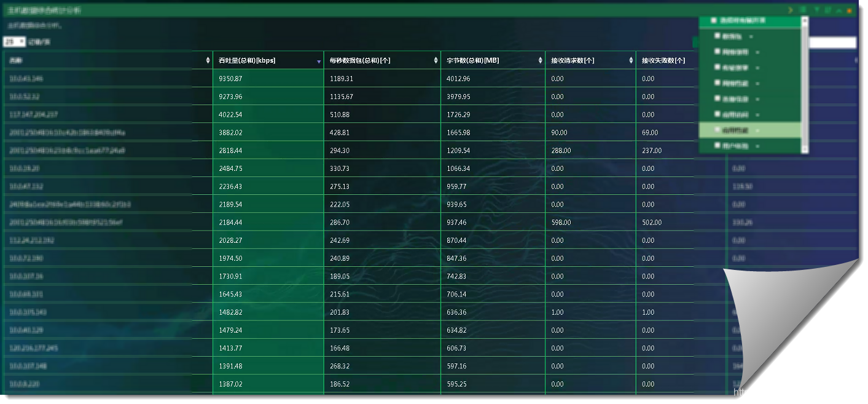
Task: Sort by the blurred first name column
Action: (207, 61)
